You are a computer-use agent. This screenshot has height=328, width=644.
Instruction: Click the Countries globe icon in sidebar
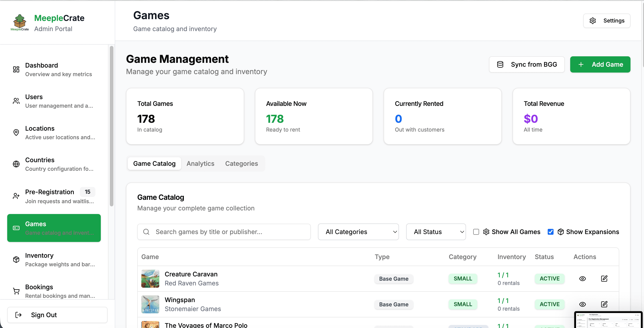pyautogui.click(x=16, y=164)
